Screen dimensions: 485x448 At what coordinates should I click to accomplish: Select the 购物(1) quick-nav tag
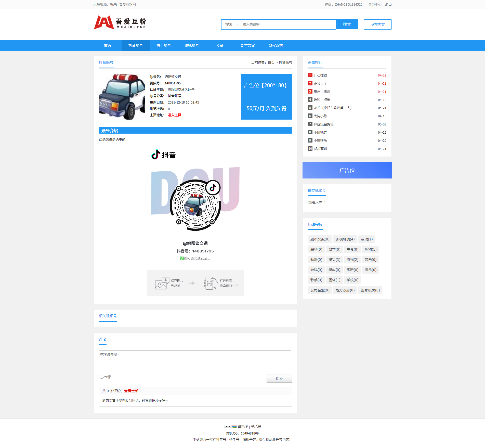371,249
